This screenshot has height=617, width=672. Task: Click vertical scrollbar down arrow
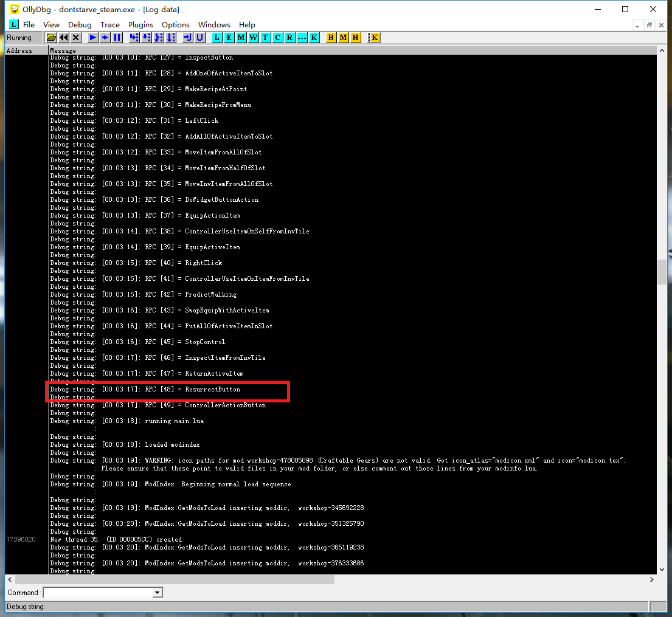coord(662,570)
